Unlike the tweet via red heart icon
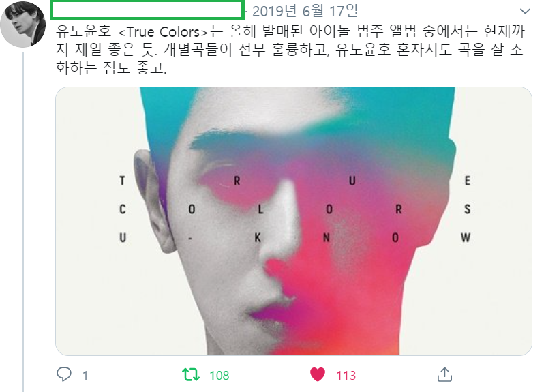 coord(318,374)
